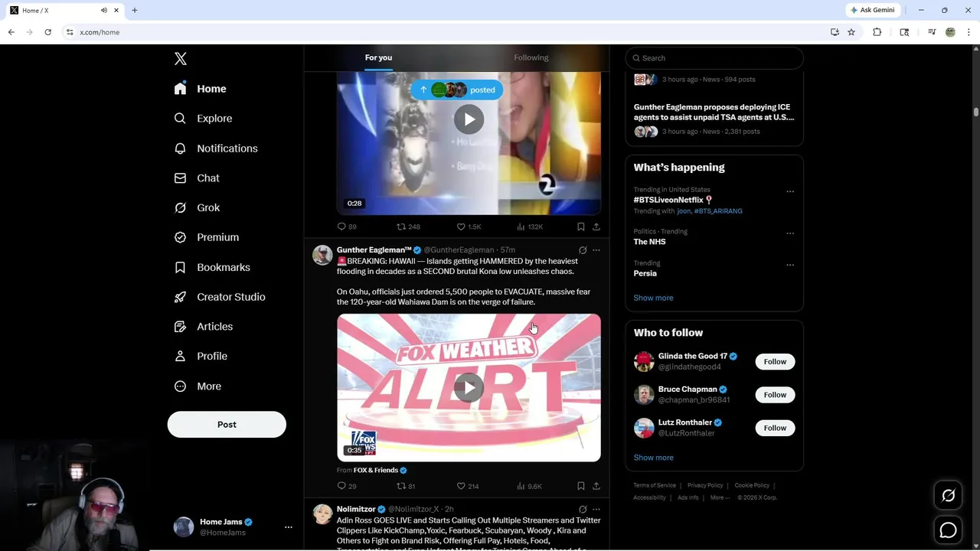Viewport: 980px width, 551px height.
Task: Open more options for The NHS trend
Action: pyautogui.click(x=790, y=233)
